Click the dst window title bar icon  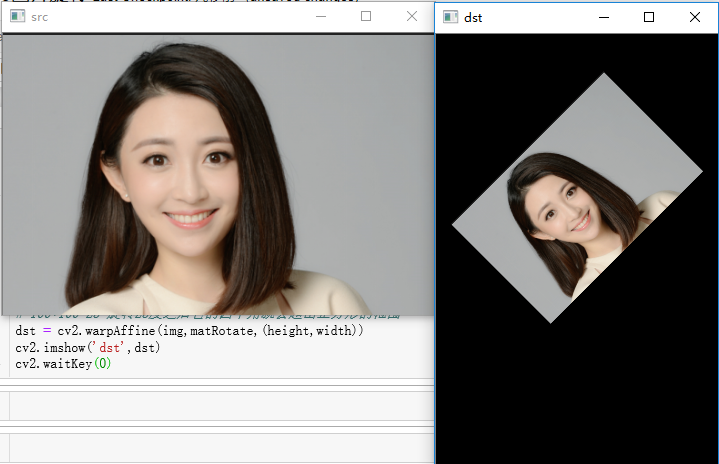click(450, 17)
